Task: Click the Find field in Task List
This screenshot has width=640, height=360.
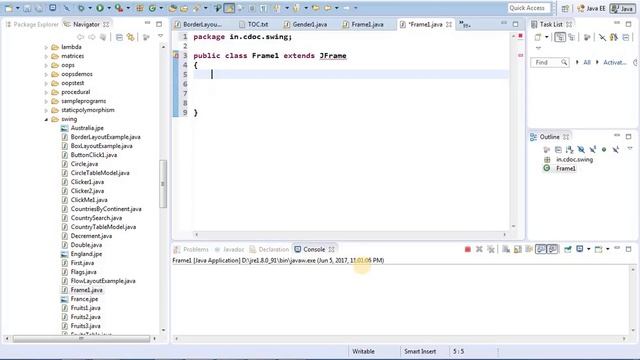Action: pyautogui.click(x=549, y=62)
